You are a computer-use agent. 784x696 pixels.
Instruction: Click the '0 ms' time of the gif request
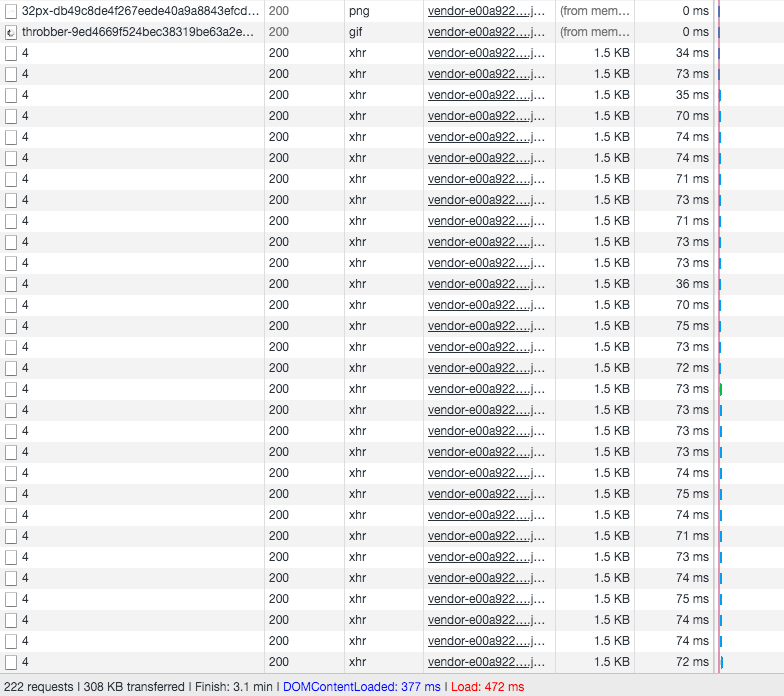(696, 32)
